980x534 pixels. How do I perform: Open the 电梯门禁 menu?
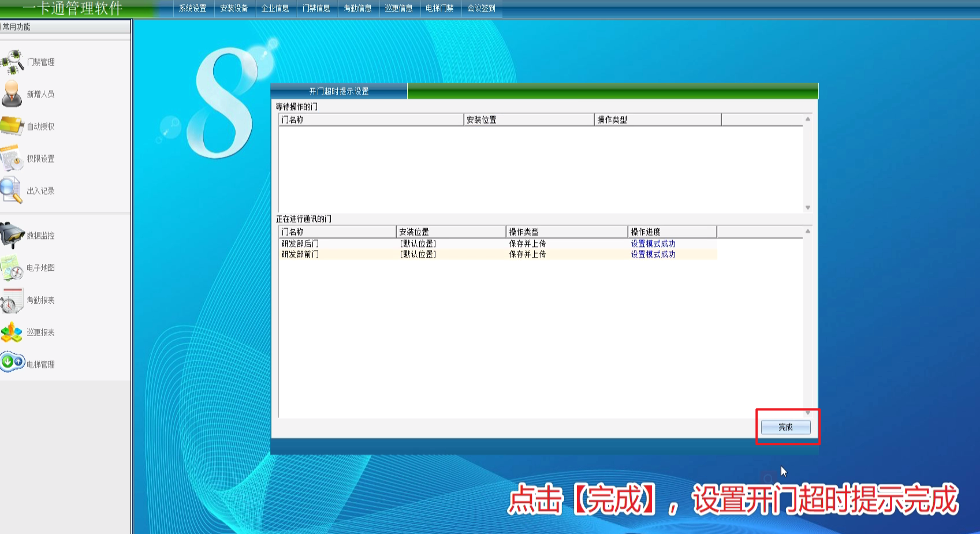point(439,8)
